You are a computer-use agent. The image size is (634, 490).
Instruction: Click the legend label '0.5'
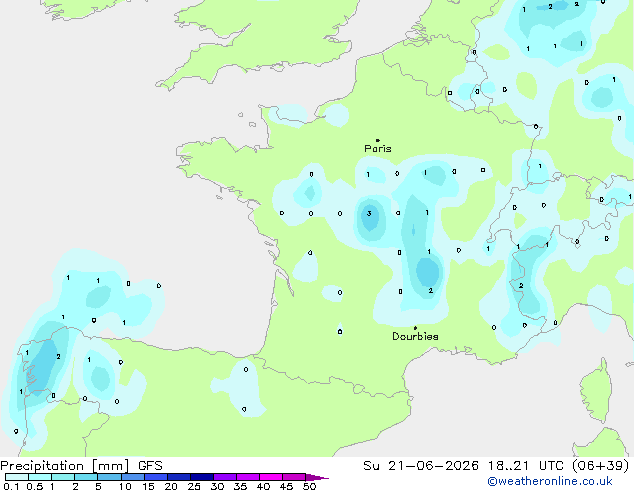tap(34, 486)
